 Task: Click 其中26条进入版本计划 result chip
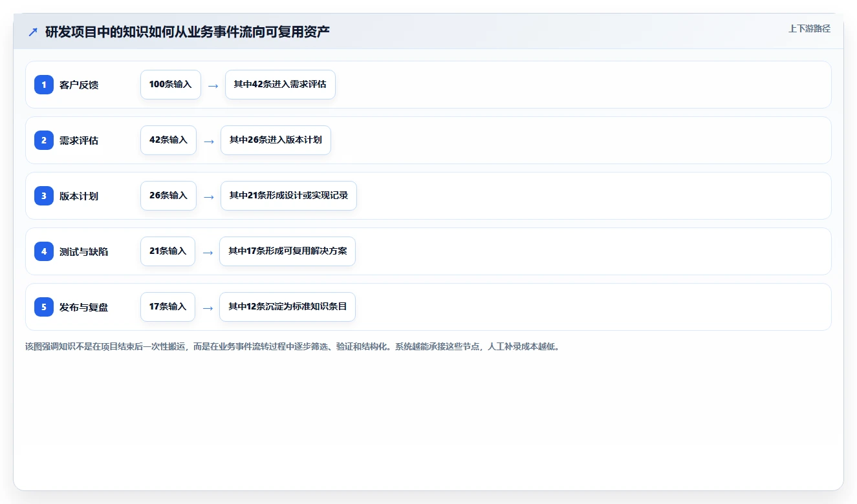coord(276,140)
